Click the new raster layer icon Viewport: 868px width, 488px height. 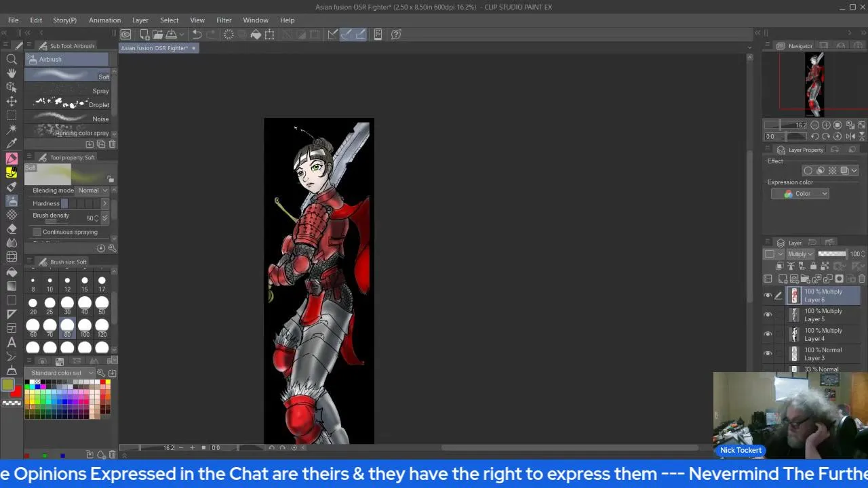(783, 279)
